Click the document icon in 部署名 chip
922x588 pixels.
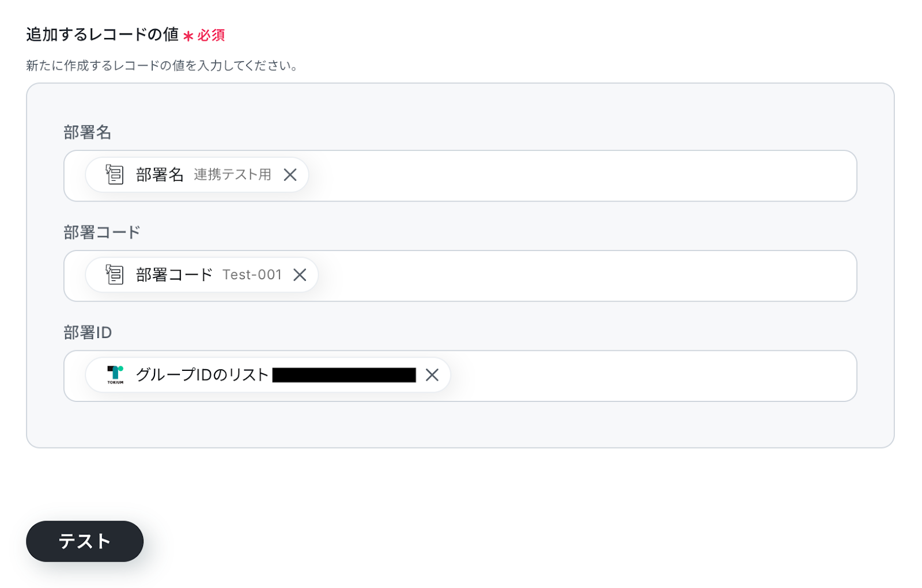pyautogui.click(x=115, y=174)
